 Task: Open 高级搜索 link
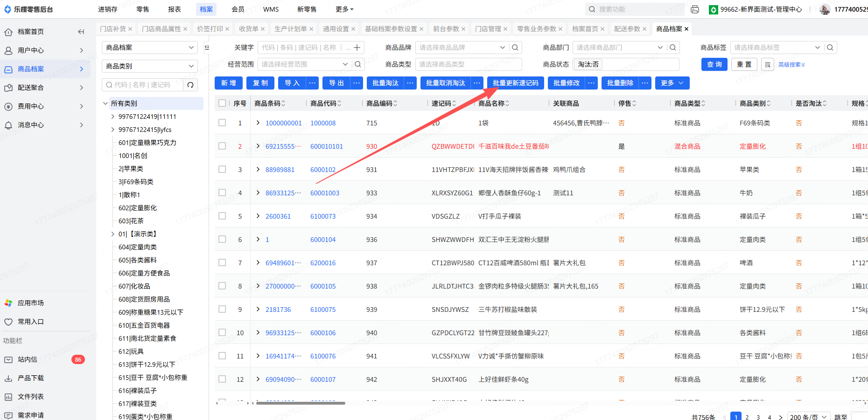pyautogui.click(x=791, y=65)
